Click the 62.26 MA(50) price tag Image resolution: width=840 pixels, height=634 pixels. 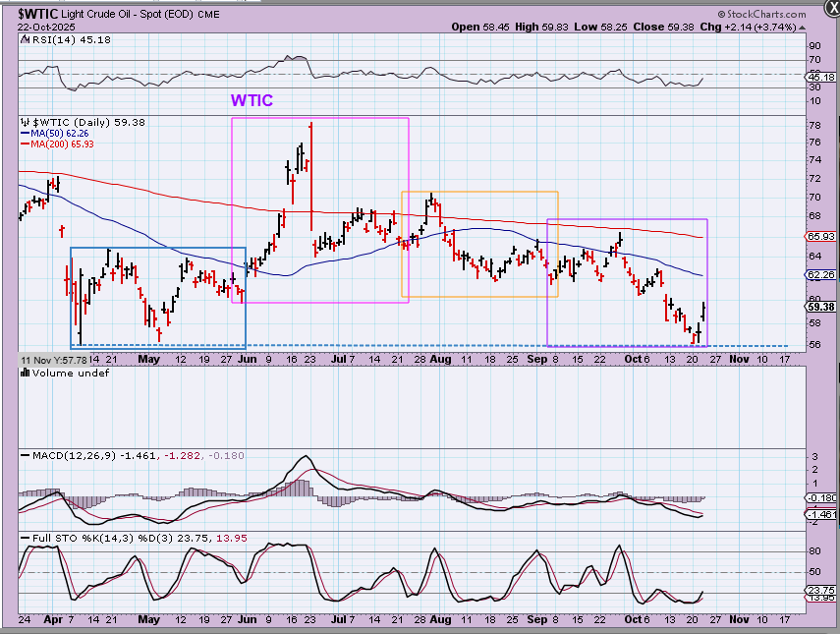[x=819, y=275]
